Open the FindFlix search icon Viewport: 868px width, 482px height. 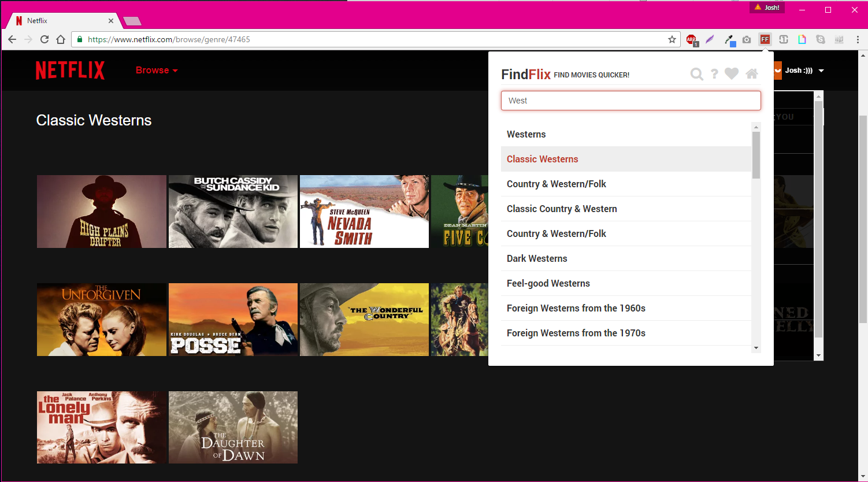coord(696,74)
